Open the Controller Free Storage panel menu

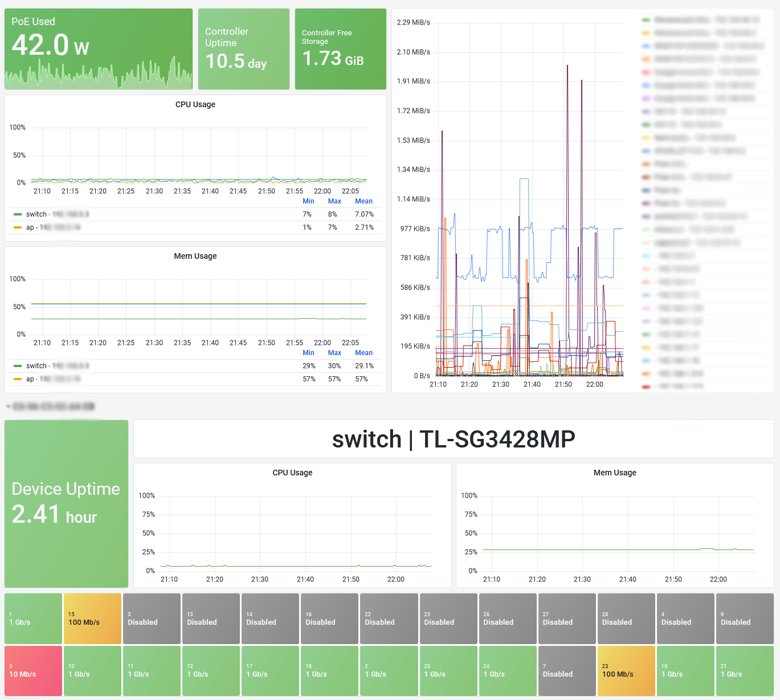pos(327,37)
